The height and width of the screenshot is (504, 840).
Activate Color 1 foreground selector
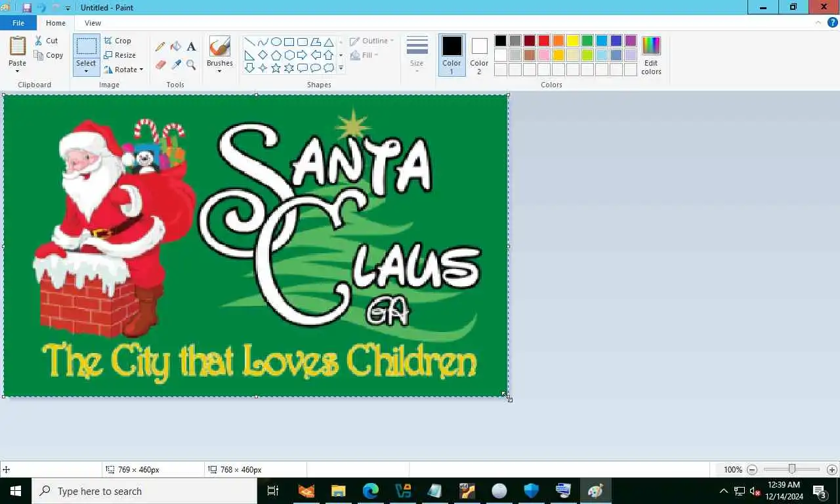(451, 55)
